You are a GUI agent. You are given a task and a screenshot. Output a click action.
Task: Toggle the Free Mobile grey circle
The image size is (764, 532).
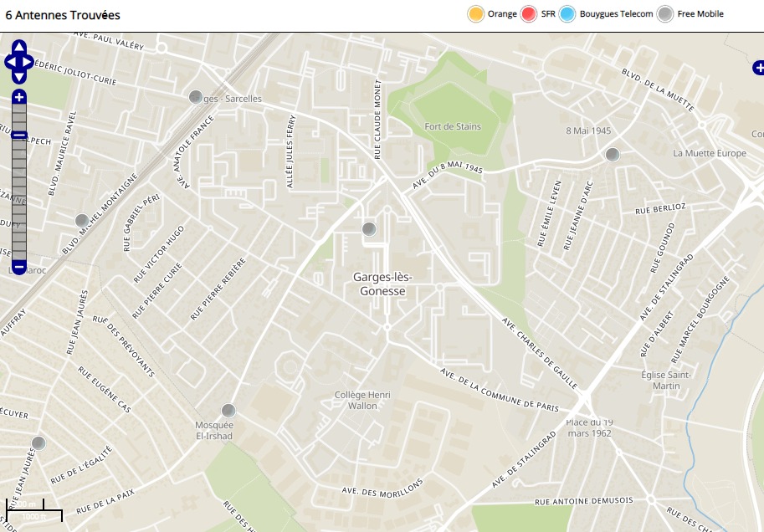(x=665, y=14)
